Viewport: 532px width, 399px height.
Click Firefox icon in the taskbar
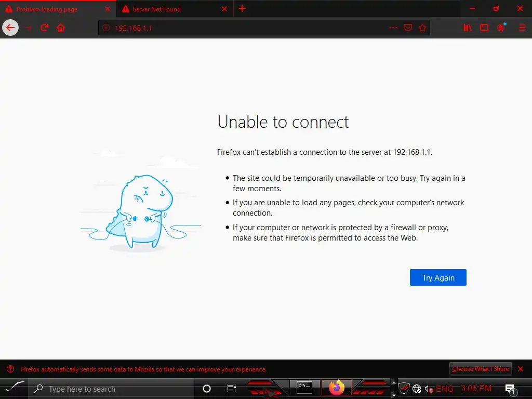point(337,388)
